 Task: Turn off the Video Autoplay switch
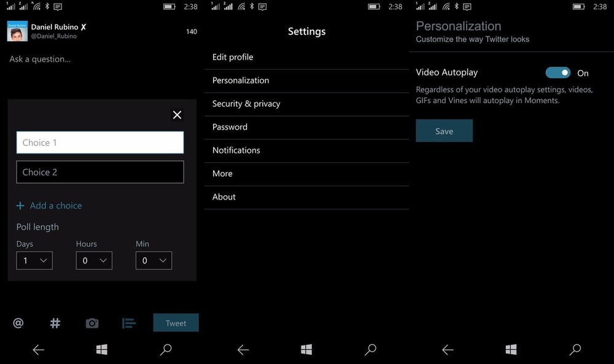pyautogui.click(x=558, y=72)
